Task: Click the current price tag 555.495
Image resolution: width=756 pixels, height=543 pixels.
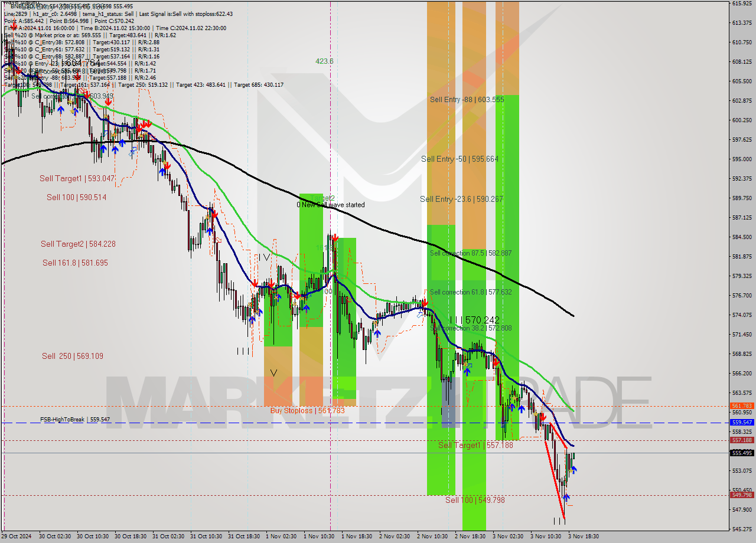Action: (742, 453)
